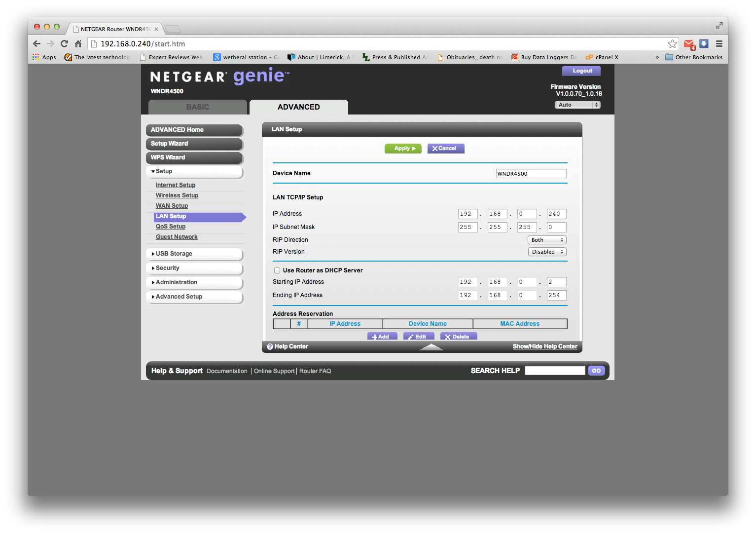Launch the Setup Wizard
Image resolution: width=756 pixels, height=535 pixels.
point(194,144)
